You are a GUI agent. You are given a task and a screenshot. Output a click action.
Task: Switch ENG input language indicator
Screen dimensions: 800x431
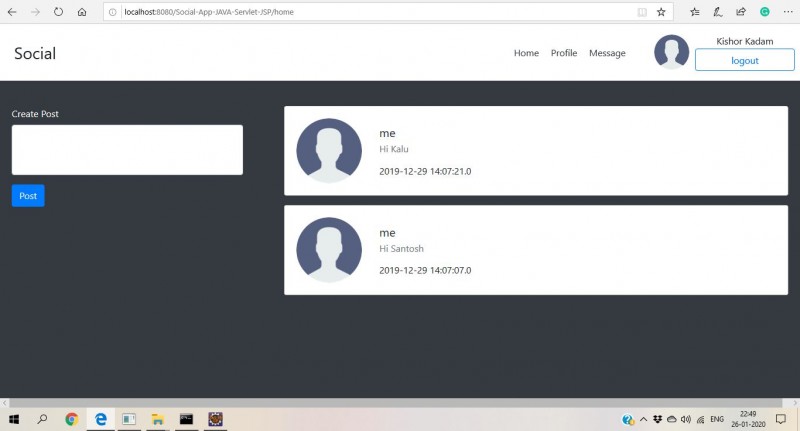click(x=717, y=419)
